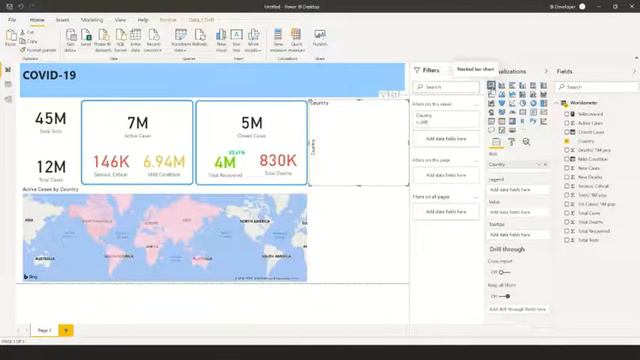Click the filter icon on the selected visual header
The width and height of the screenshot is (640, 360).
(383, 95)
